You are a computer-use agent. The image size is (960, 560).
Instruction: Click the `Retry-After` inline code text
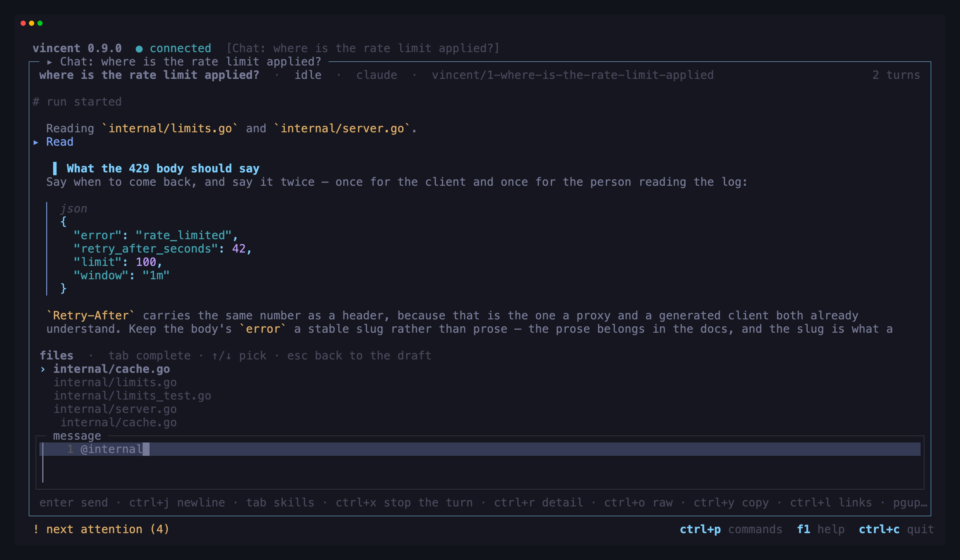point(91,316)
